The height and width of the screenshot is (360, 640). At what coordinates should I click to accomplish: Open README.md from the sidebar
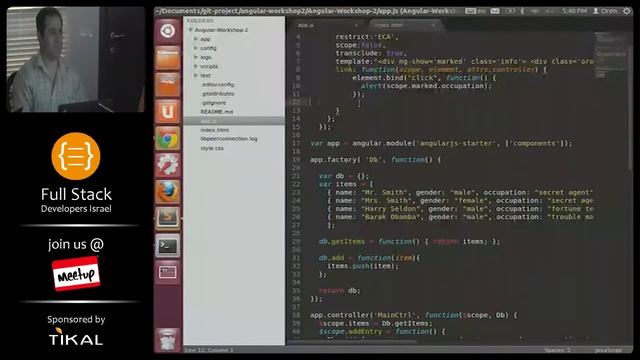[x=217, y=112]
